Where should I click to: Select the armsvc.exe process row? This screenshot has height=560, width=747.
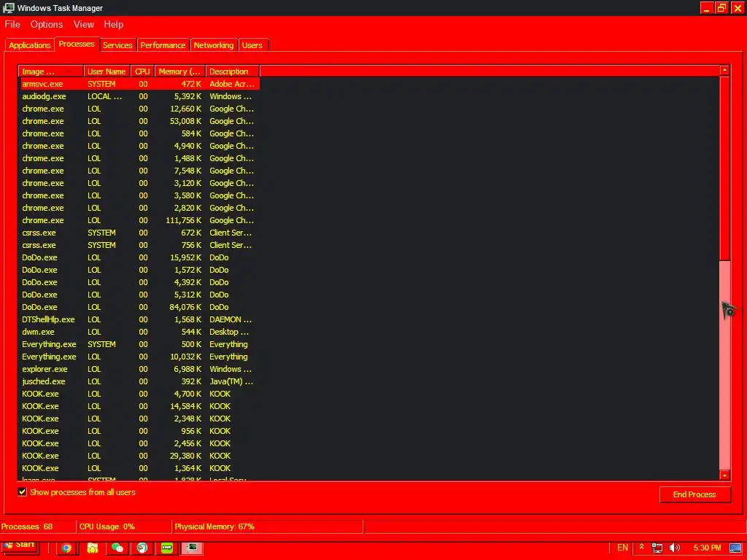(x=139, y=84)
